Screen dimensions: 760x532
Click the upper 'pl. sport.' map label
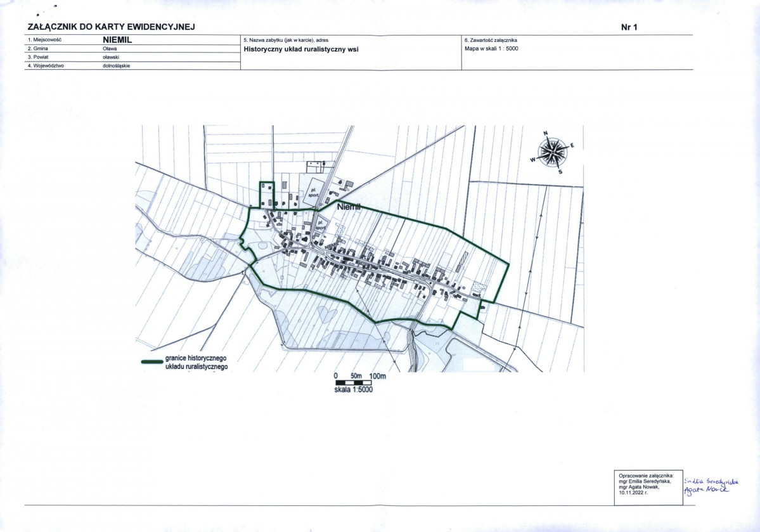click(313, 190)
